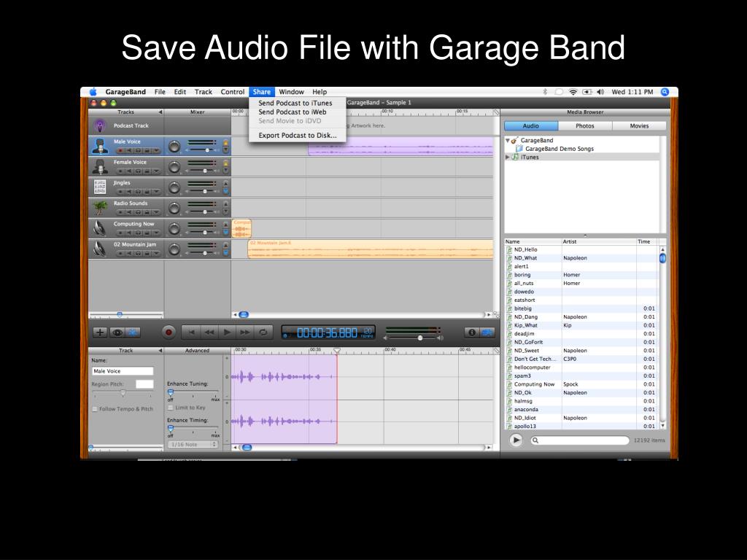Start recording with the red record button
The height and width of the screenshot is (560, 747).
point(169,332)
